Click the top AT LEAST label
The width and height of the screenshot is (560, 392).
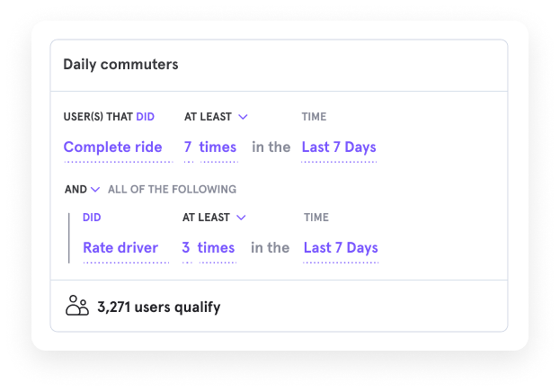(208, 117)
